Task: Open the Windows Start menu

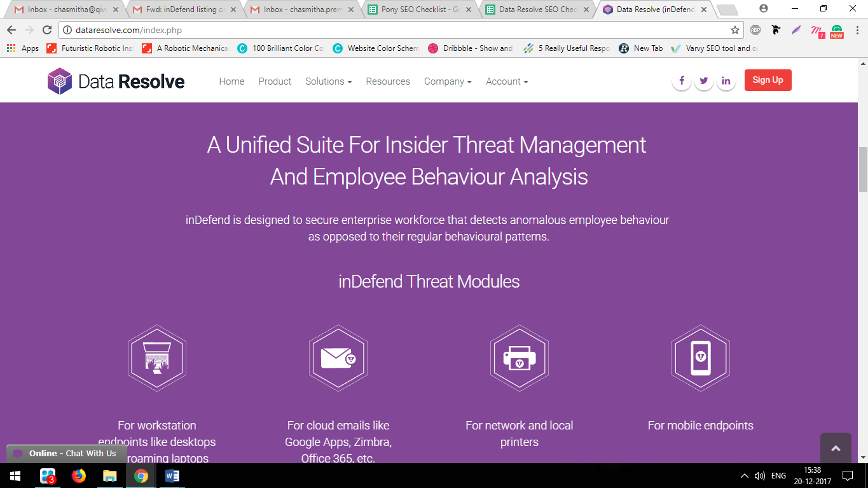Action: 15,476
